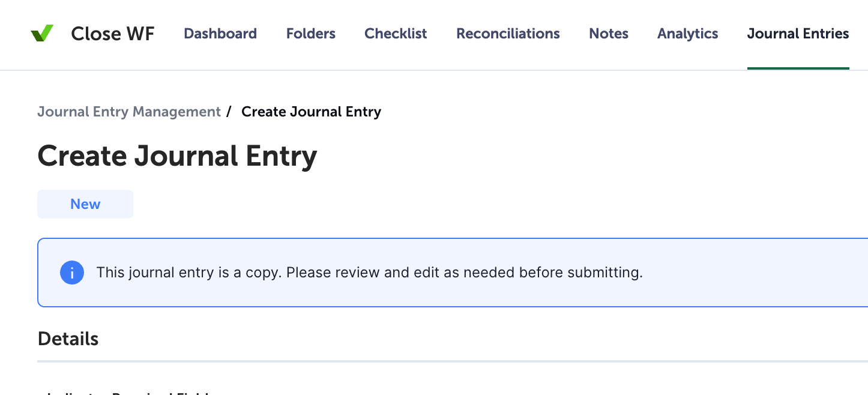Select the Journal Entries tab
868x395 pixels.
pyautogui.click(x=798, y=34)
